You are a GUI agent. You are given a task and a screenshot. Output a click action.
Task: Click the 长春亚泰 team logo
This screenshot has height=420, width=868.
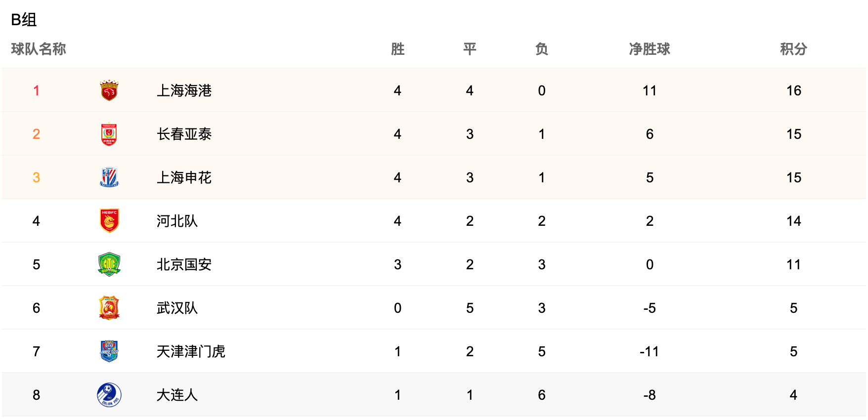(x=109, y=134)
